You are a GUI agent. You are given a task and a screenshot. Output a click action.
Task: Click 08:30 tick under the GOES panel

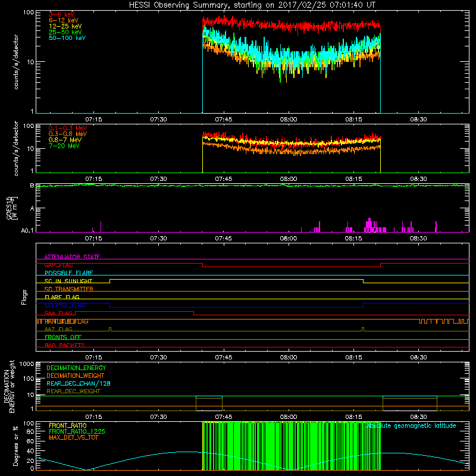(x=418, y=239)
